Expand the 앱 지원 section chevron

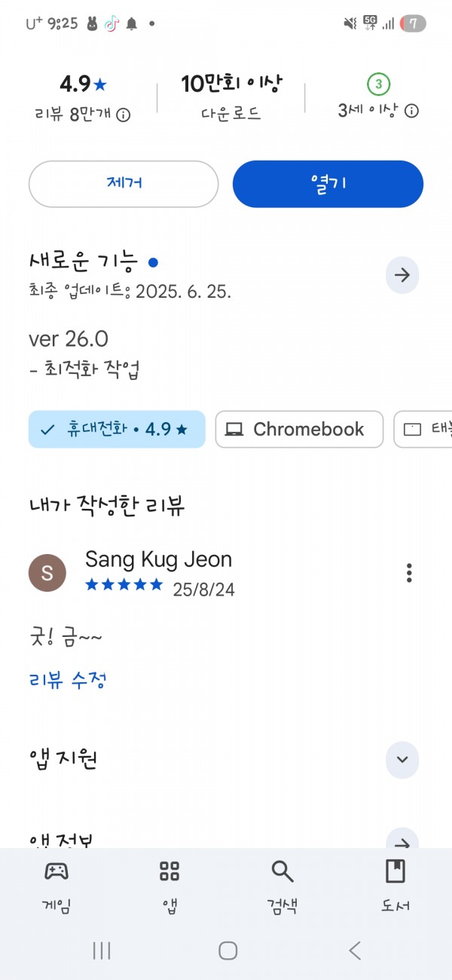[x=402, y=759]
